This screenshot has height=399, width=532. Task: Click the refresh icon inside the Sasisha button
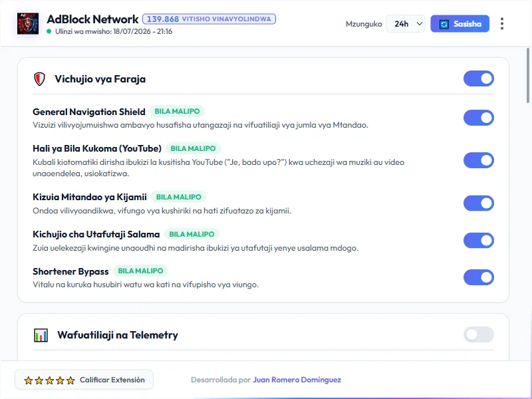point(444,24)
